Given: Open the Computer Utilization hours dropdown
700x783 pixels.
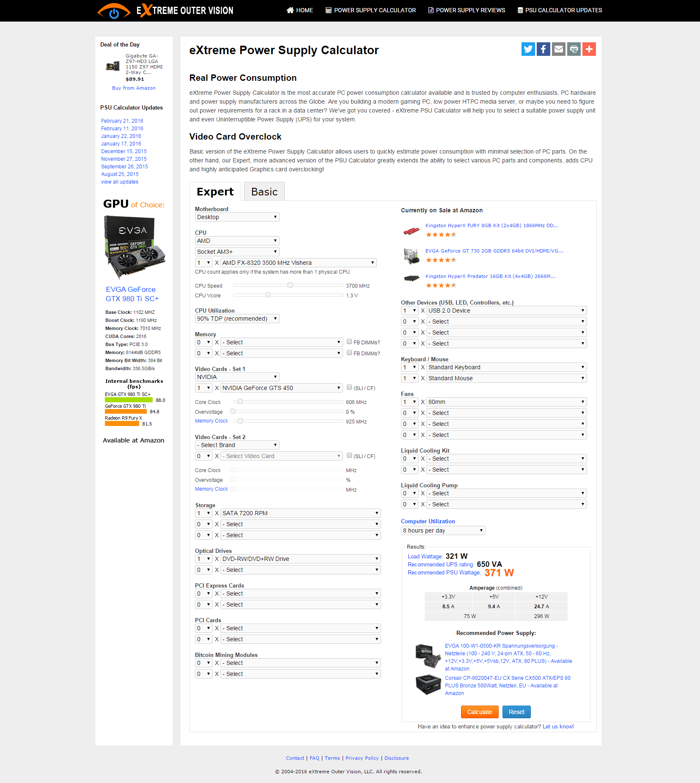Looking at the screenshot, I should click(443, 530).
